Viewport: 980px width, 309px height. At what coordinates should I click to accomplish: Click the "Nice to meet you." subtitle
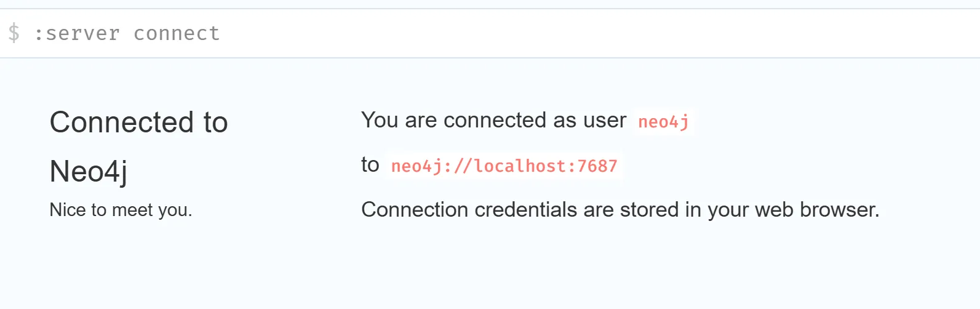pyautogui.click(x=121, y=210)
